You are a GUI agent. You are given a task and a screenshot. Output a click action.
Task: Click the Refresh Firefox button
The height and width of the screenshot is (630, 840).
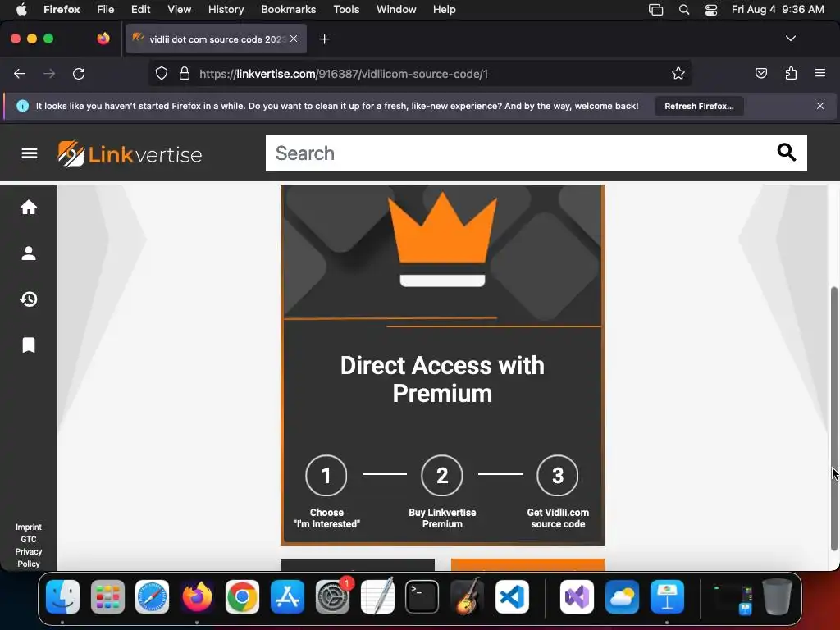[x=699, y=106]
